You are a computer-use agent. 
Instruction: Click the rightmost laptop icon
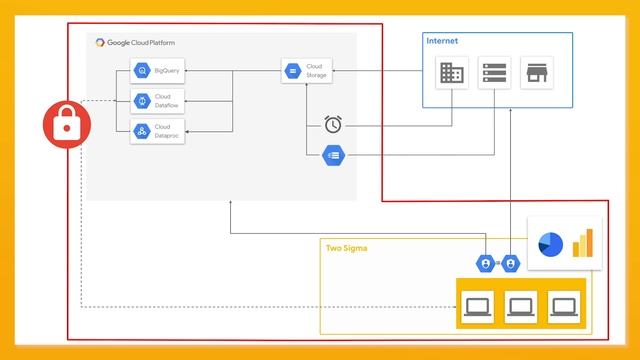click(564, 307)
